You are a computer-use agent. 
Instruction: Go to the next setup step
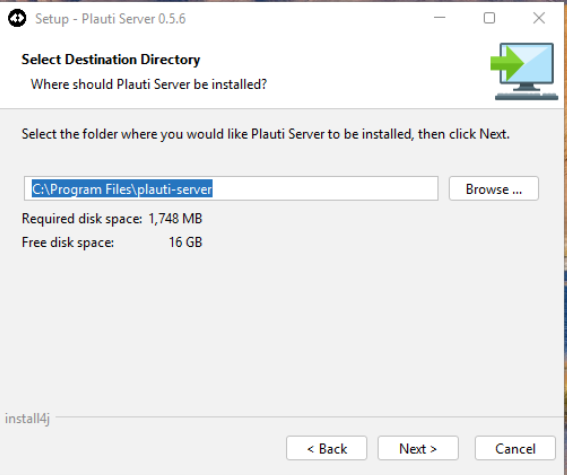(418, 448)
